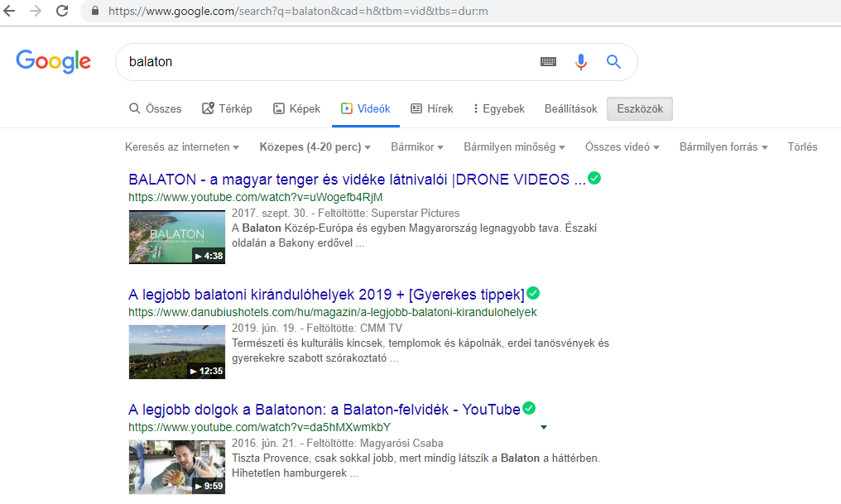Start voice search with the microphone icon
The width and height of the screenshot is (841, 504).
pos(580,62)
